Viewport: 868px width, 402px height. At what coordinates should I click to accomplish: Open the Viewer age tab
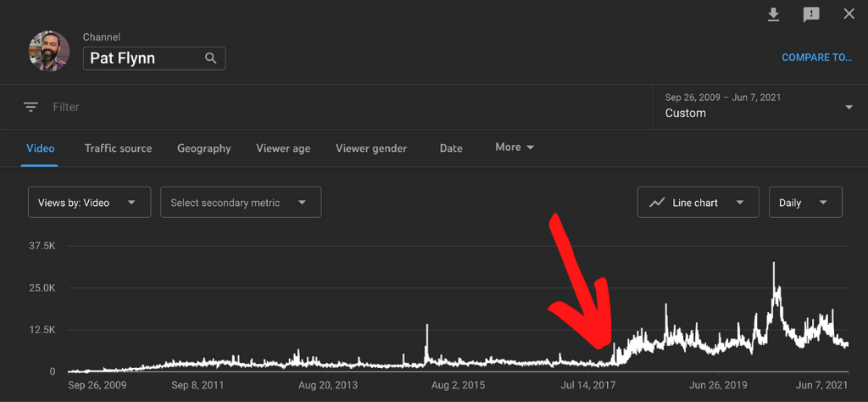pyautogui.click(x=283, y=148)
